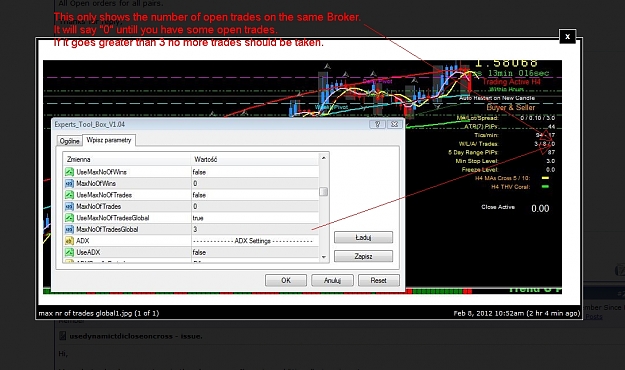Select the UseADX variable name

coord(88,252)
